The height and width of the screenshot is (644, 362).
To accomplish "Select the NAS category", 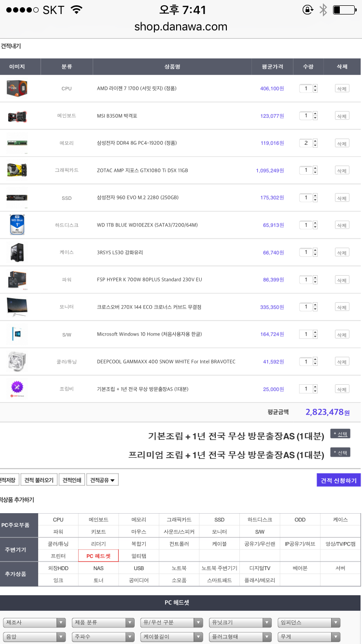I will tap(98, 568).
